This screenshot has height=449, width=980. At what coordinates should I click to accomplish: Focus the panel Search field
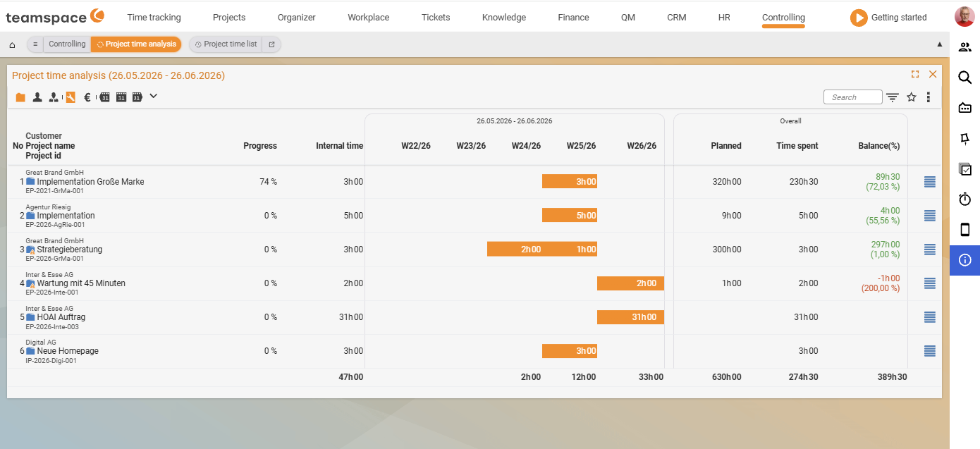[x=852, y=97]
